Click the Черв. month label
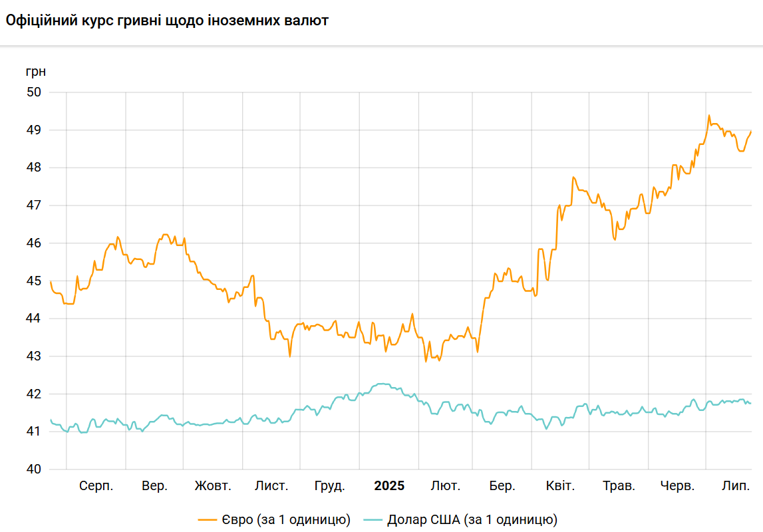The image size is (763, 532). pyautogui.click(x=677, y=486)
